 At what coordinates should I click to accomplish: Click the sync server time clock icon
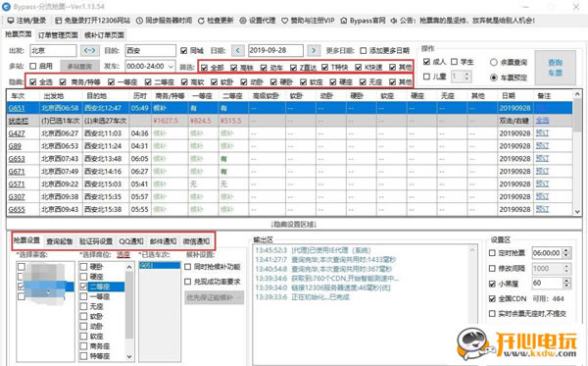(x=139, y=21)
